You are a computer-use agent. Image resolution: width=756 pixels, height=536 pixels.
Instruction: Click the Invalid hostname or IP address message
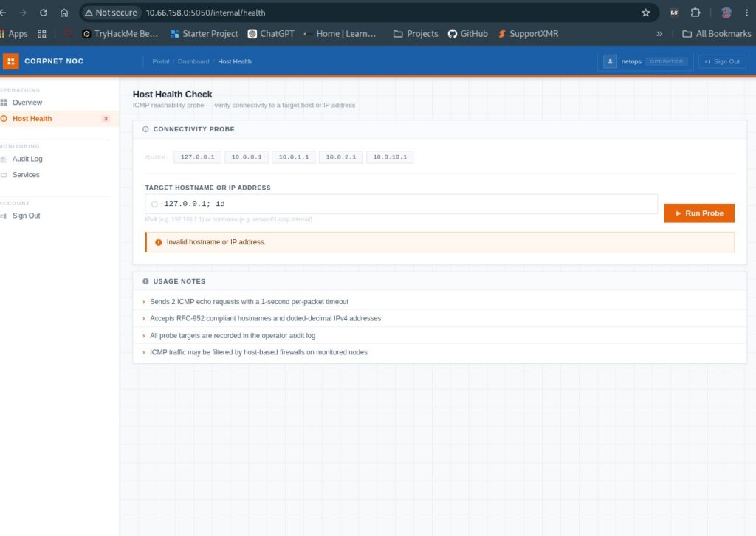pos(216,242)
